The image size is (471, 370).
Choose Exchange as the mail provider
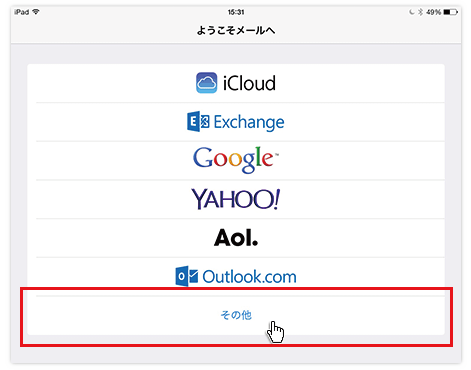(x=236, y=122)
